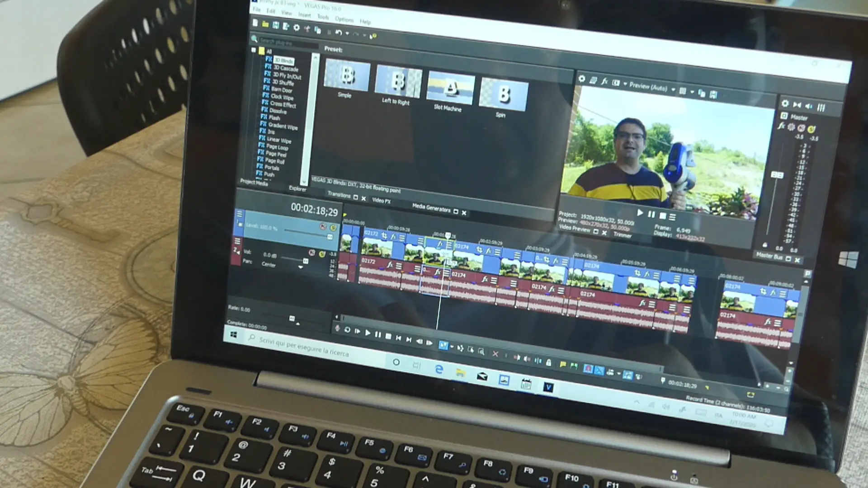Click Stop button under video preview

coord(663,216)
